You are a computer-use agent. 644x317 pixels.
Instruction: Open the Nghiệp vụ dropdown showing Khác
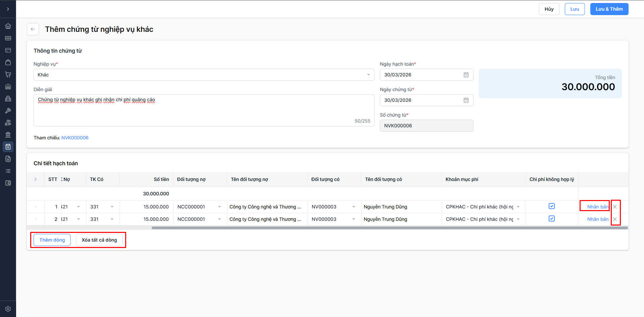(204, 75)
